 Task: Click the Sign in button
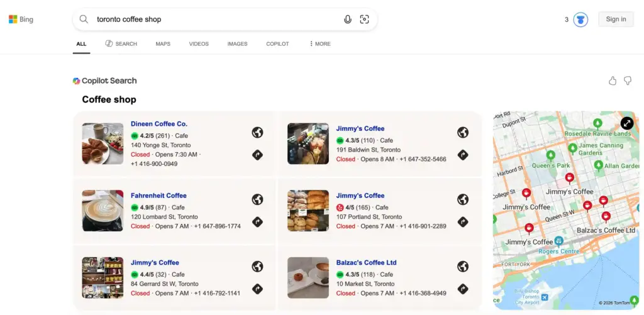point(616,19)
